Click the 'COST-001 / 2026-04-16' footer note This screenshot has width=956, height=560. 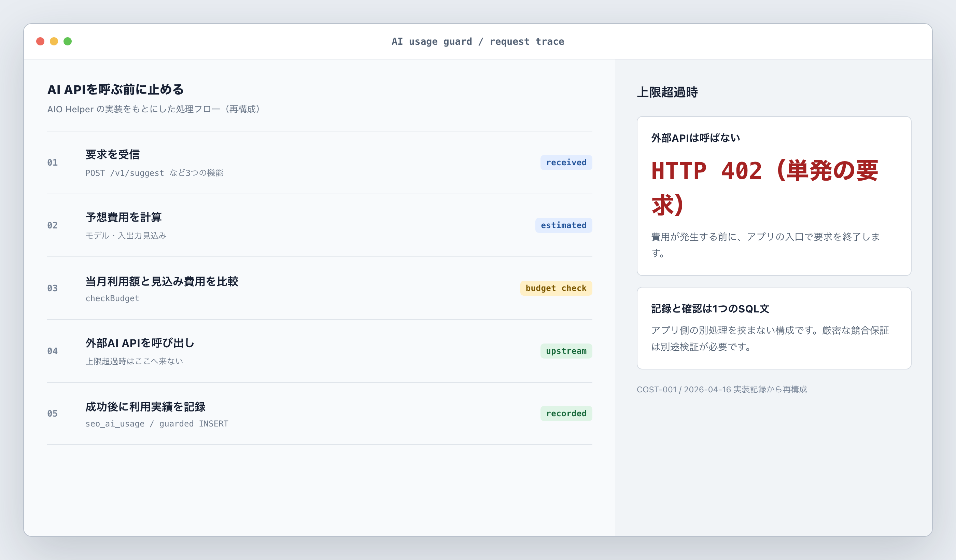[721, 390]
